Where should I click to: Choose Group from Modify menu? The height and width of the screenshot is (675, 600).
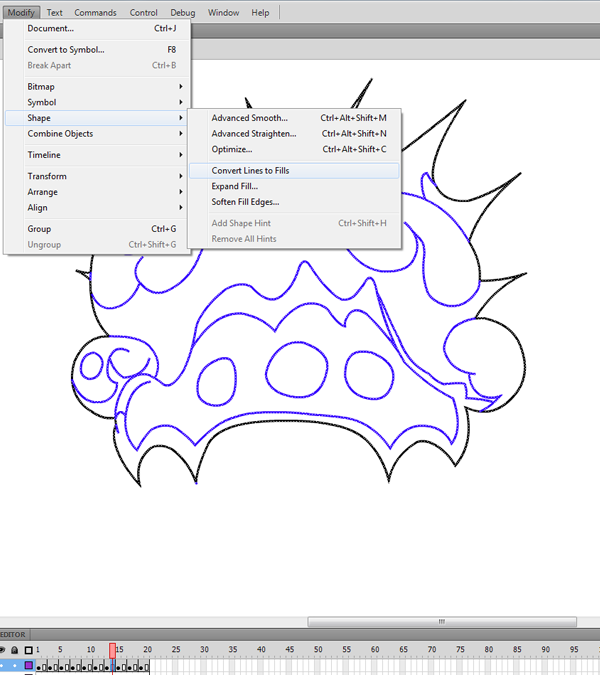click(97, 229)
